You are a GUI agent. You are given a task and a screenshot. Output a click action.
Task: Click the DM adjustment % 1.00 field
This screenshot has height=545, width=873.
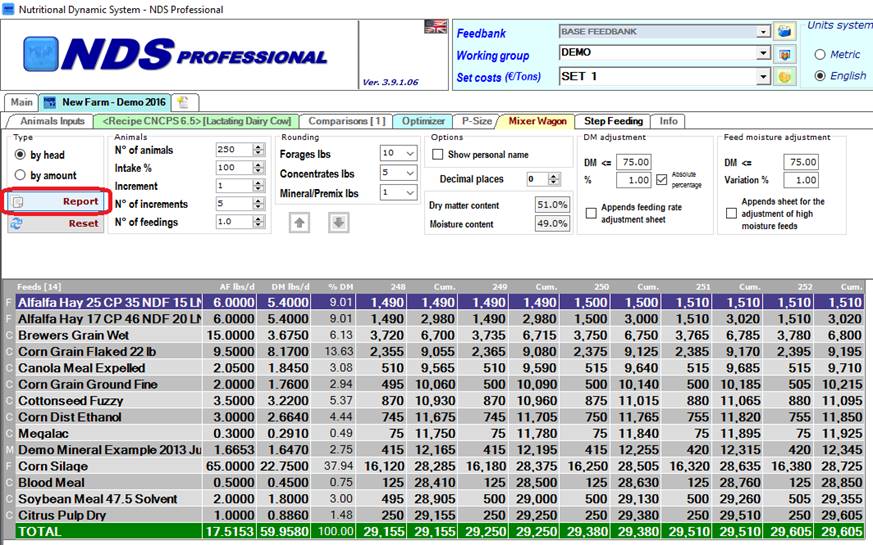pos(635,180)
